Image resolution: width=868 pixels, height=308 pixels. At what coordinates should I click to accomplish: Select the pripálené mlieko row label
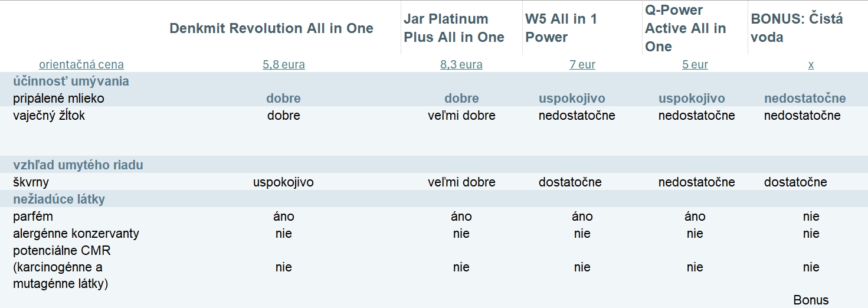58,99
